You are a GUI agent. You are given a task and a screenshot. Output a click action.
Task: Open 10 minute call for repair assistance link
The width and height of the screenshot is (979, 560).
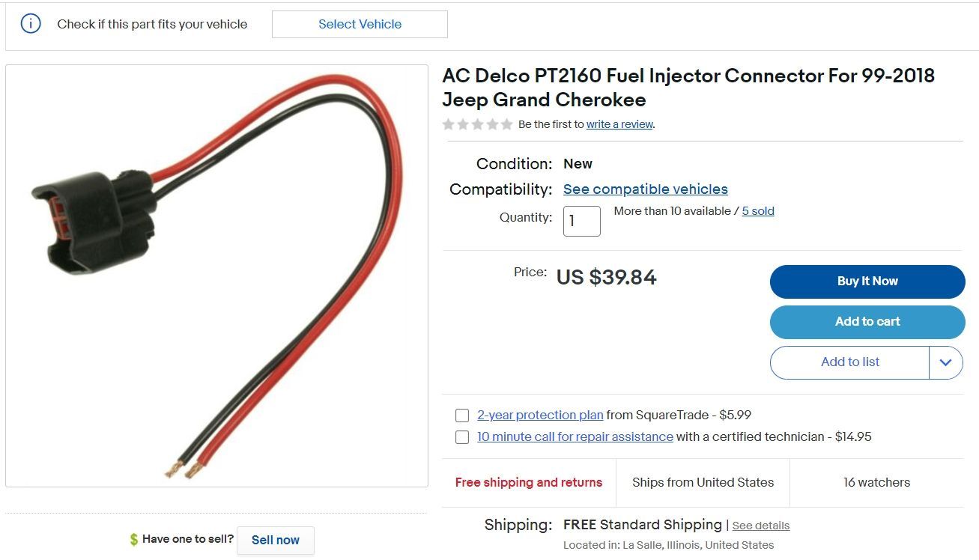575,436
